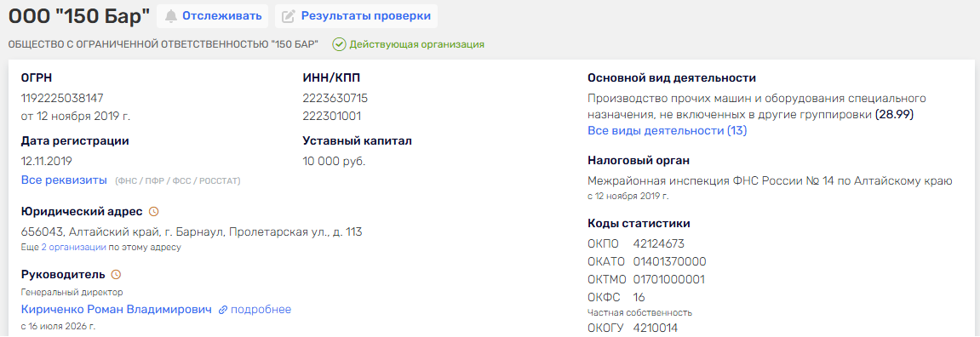Click the activity description Производство прочих машин
This screenshot has height=337, width=980.
[756, 106]
